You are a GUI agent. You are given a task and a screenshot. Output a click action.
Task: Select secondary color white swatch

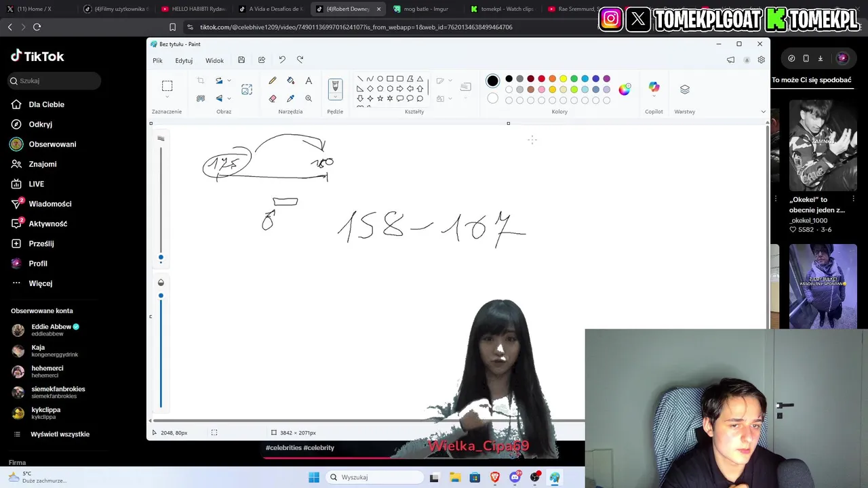click(493, 98)
